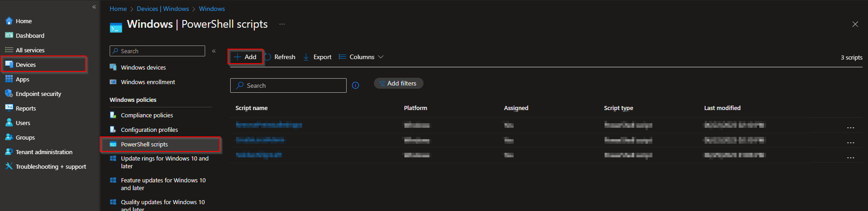Viewport: 868px width, 211px height.
Task: Sort by Platform column header
Action: [x=415, y=108]
